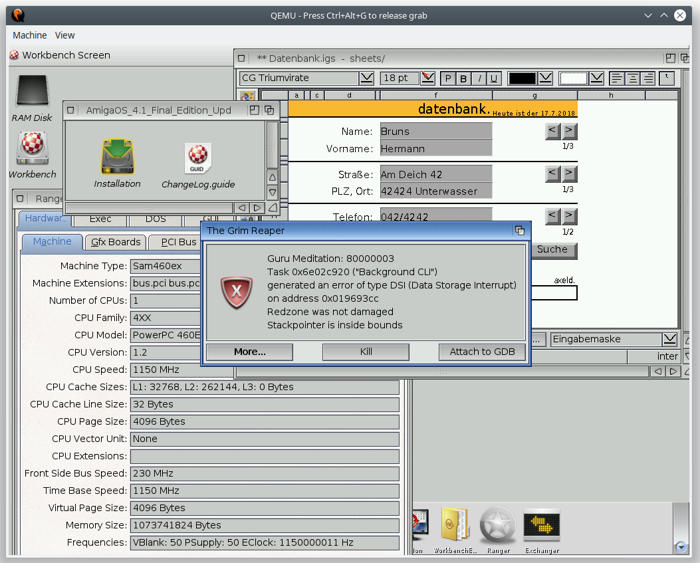Screen dimensions: 700x563
Task: Click the AmigaOS window scroll-up arrow
Action: click(x=272, y=177)
